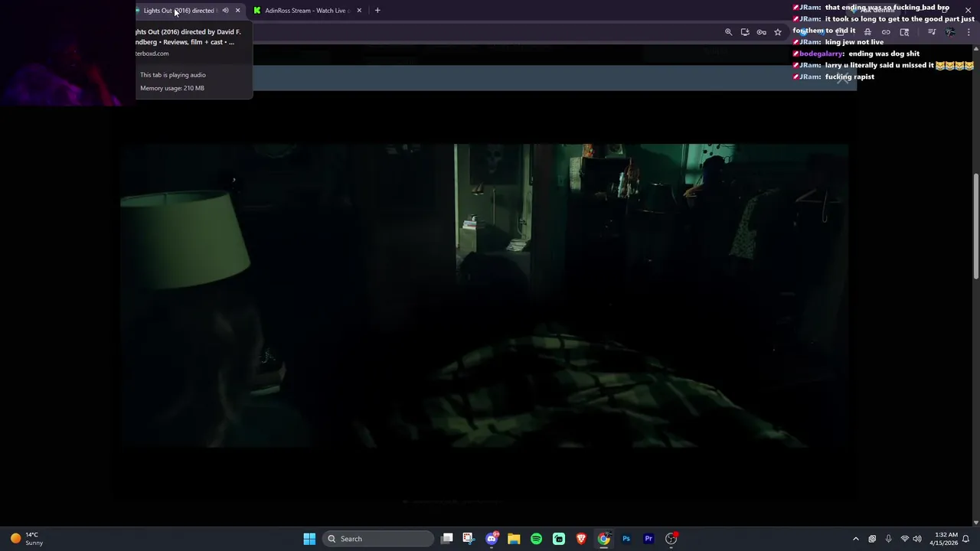Open the Windows Start menu
The image size is (980, 551).
[x=309, y=539]
